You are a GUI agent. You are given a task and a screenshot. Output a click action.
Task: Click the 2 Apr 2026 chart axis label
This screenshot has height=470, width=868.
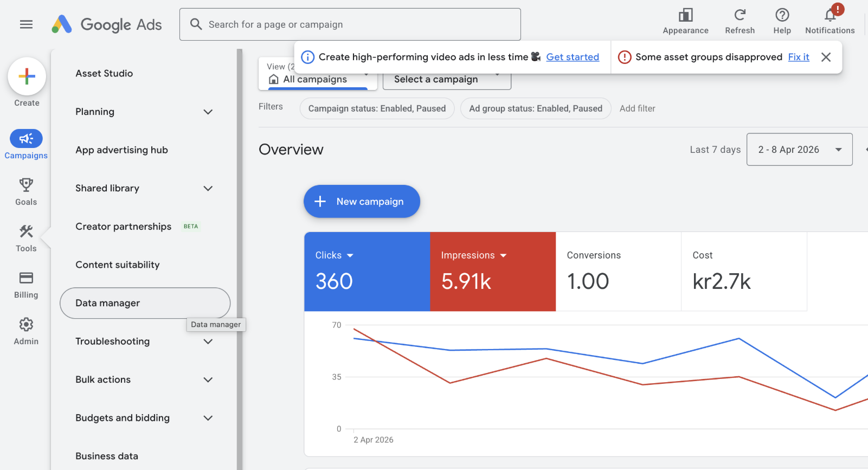click(x=374, y=440)
